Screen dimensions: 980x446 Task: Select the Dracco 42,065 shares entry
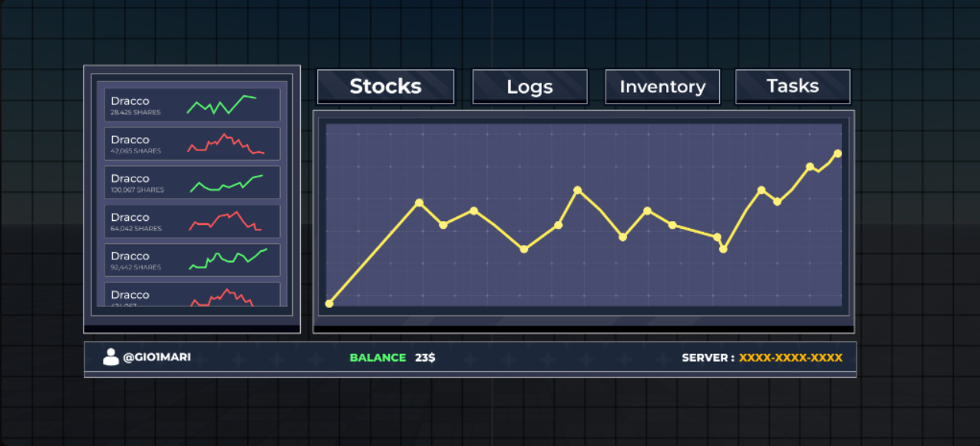click(193, 144)
